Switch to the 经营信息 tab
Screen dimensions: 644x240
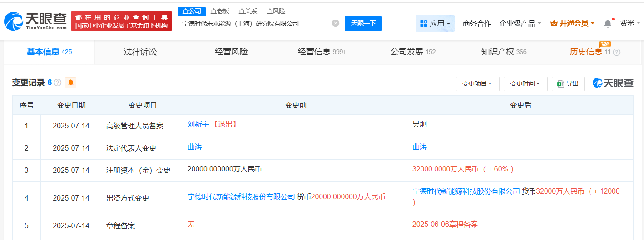(x=322, y=52)
